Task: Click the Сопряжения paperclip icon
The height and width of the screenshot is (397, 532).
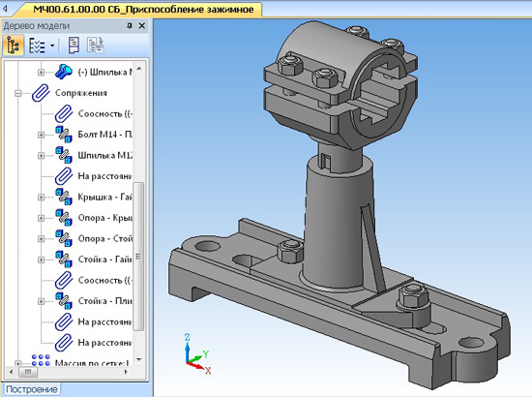Action: pyautogui.click(x=41, y=93)
